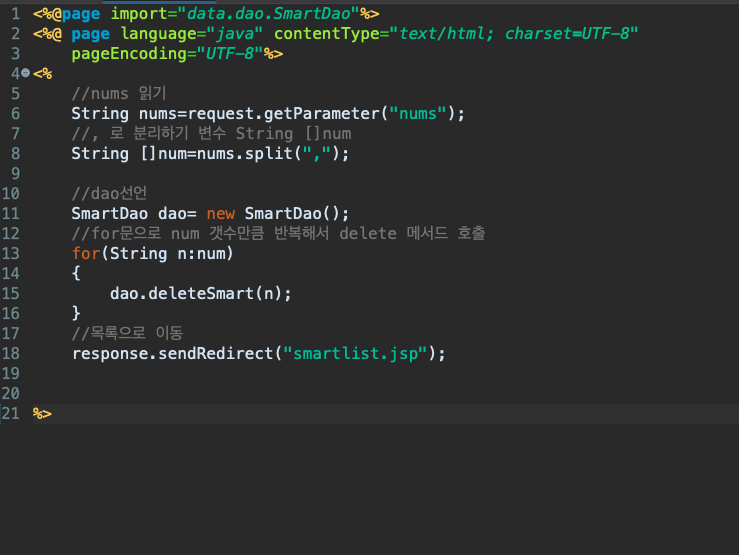739x555 pixels.
Task: Click response.sendRedirect on line 18
Action: (x=172, y=354)
